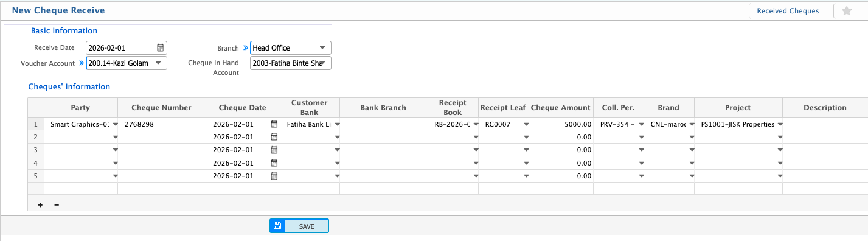The width and height of the screenshot is (868, 241).
Task: Click the Party column header
Action: click(80, 108)
